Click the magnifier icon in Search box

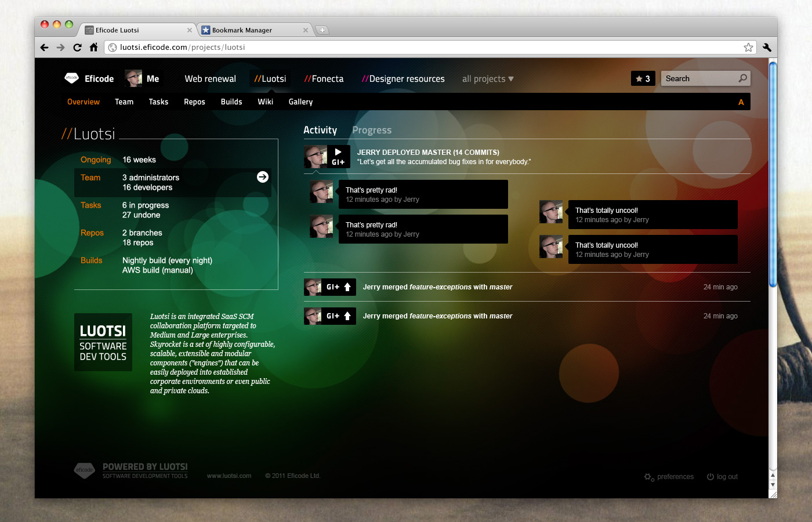click(x=742, y=78)
